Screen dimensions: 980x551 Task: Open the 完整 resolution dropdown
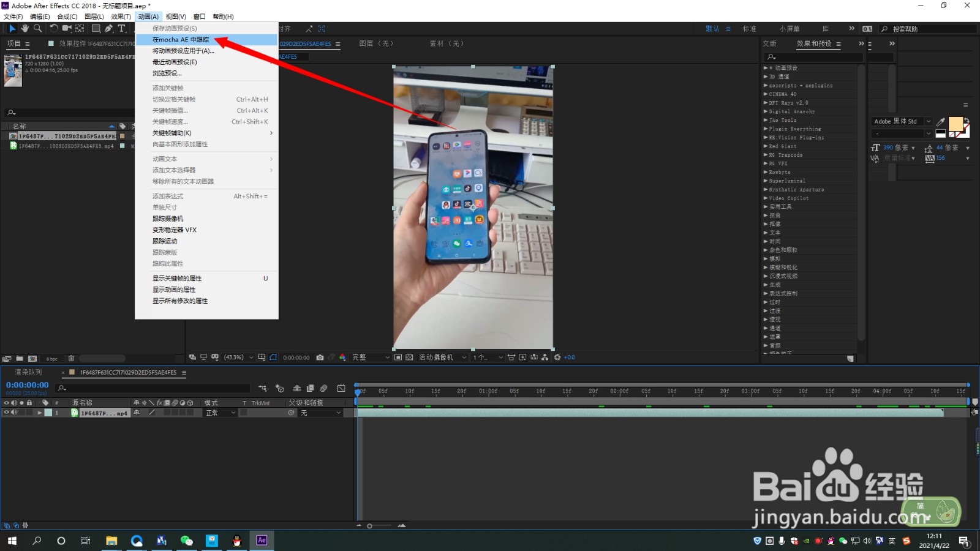click(371, 358)
